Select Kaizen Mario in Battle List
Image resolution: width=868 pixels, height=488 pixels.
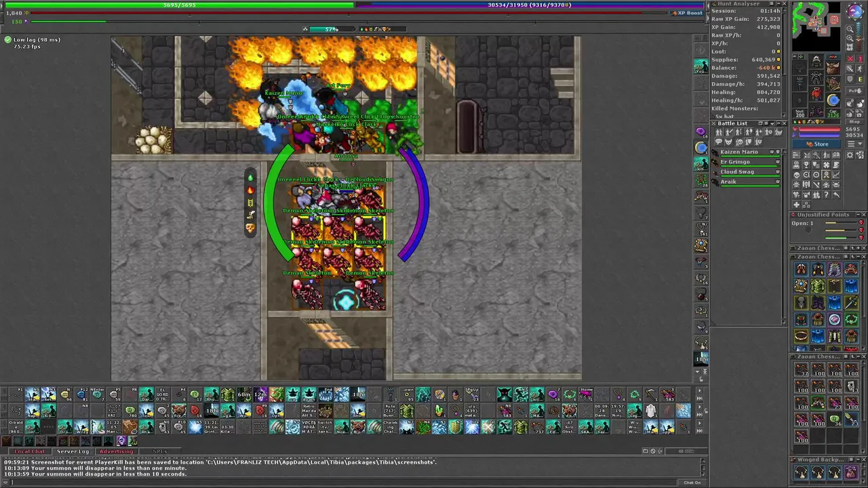745,152
